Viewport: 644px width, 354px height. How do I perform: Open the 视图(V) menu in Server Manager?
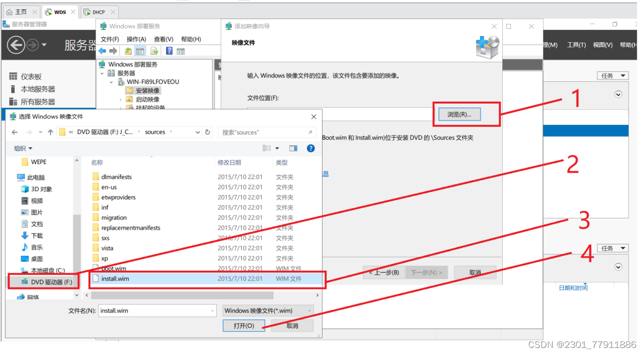click(x=603, y=45)
